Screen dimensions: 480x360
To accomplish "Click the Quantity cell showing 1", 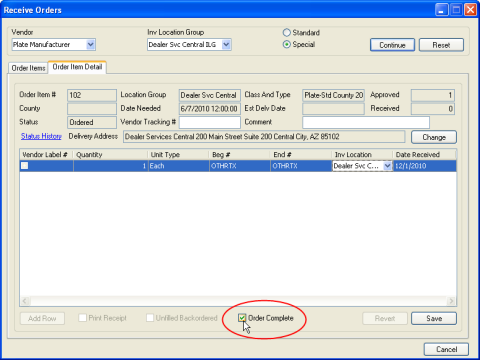I will pyautogui.click(x=111, y=166).
